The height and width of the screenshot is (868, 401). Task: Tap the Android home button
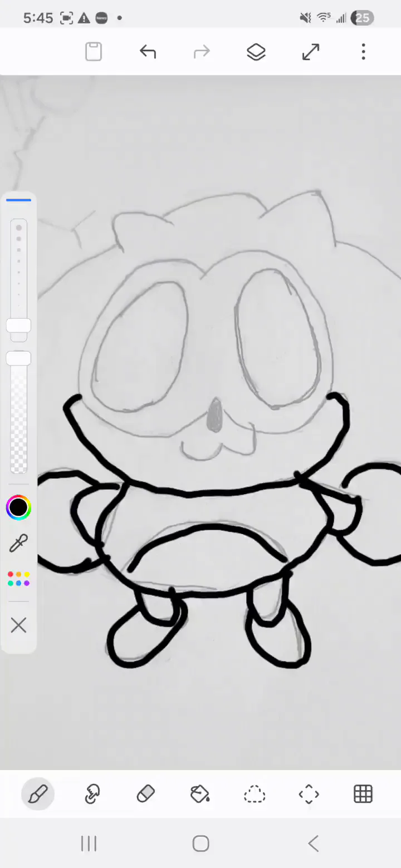[200, 844]
